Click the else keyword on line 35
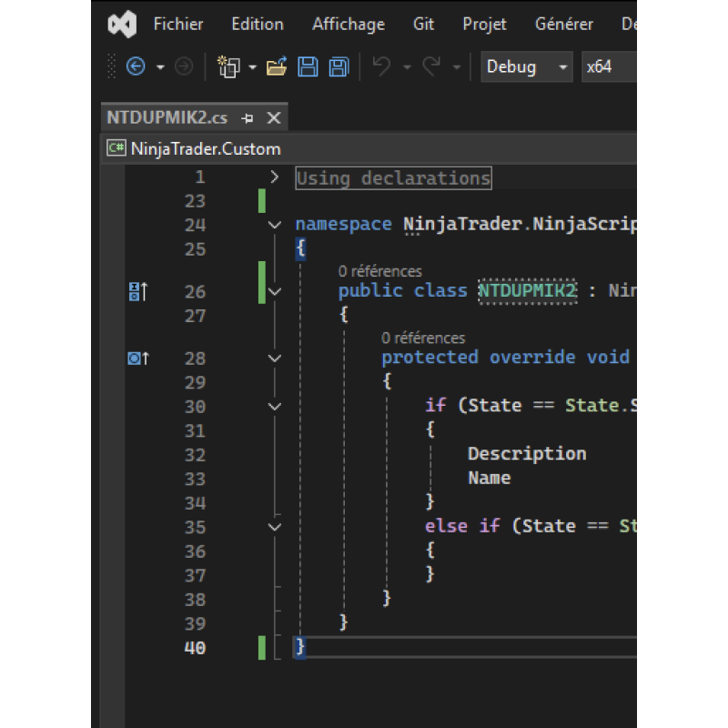This screenshot has height=728, width=728. point(446,527)
